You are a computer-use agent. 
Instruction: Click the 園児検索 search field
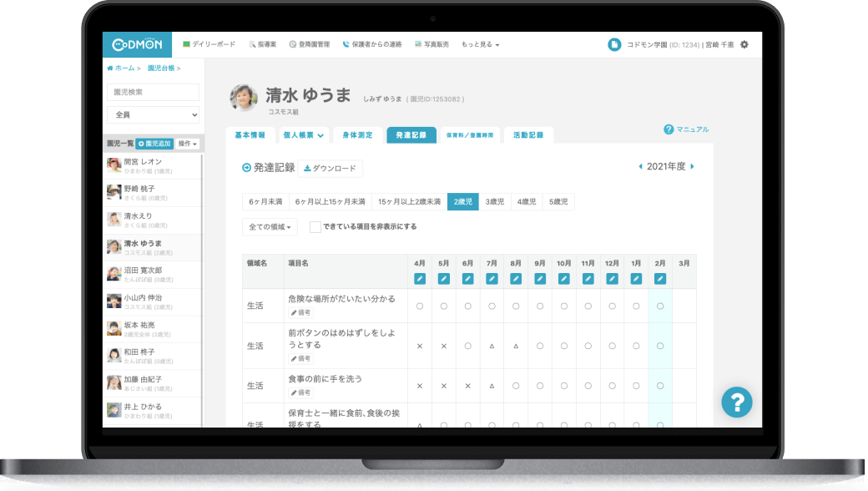(153, 92)
